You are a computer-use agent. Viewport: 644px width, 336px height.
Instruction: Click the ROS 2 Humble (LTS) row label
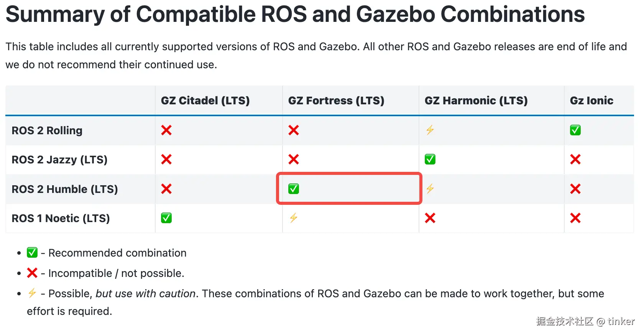coord(65,189)
